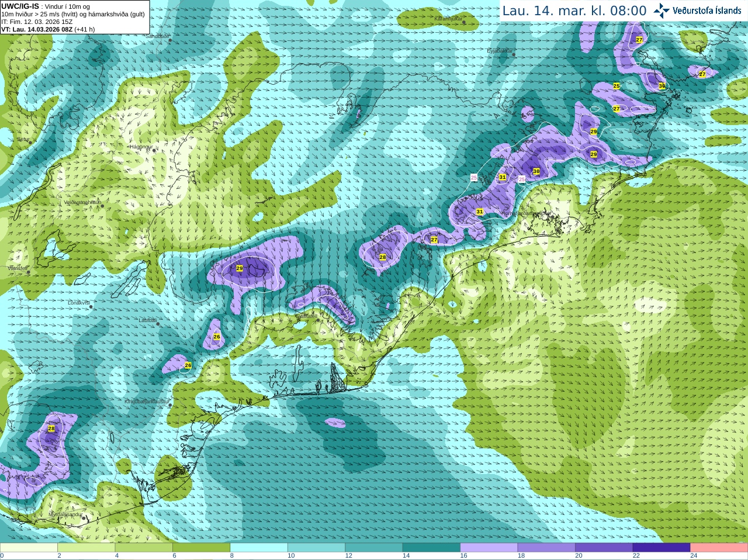Screen dimensions: 748x560
Task: Click the Kirkjubæjarklaustur station label
Action: click(147, 402)
